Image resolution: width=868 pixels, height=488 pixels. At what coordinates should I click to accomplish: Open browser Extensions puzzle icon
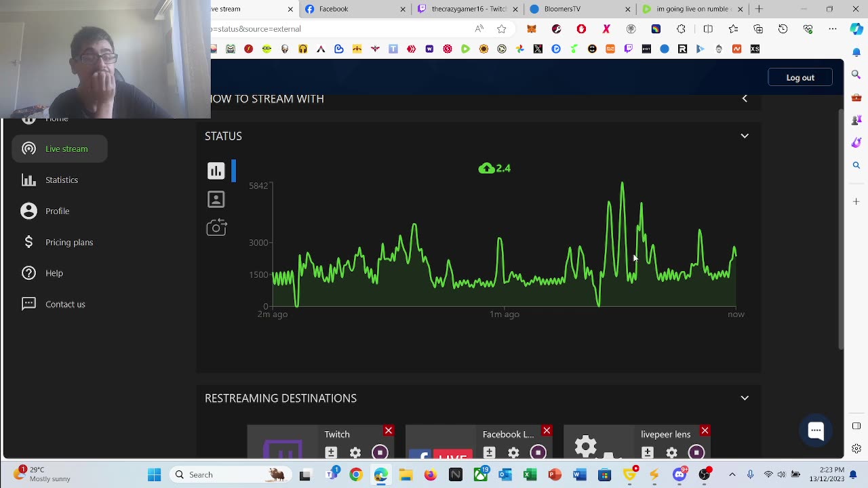[681, 29]
